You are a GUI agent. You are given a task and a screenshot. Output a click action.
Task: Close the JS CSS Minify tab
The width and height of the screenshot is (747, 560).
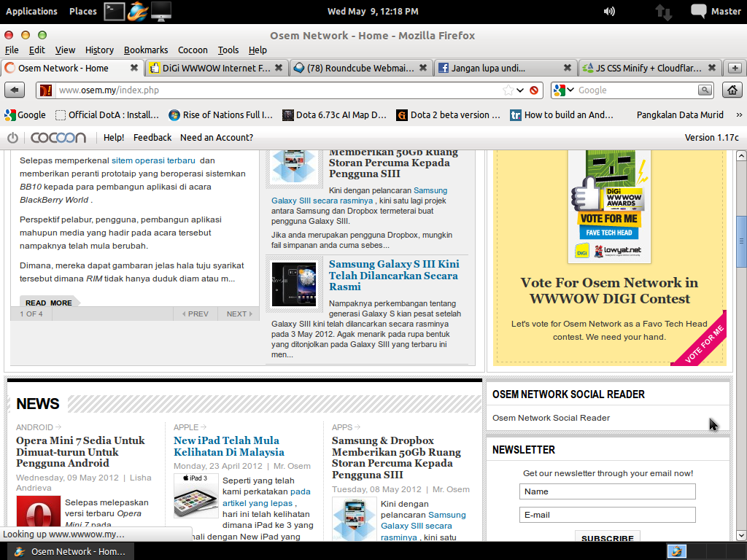pyautogui.click(x=712, y=68)
